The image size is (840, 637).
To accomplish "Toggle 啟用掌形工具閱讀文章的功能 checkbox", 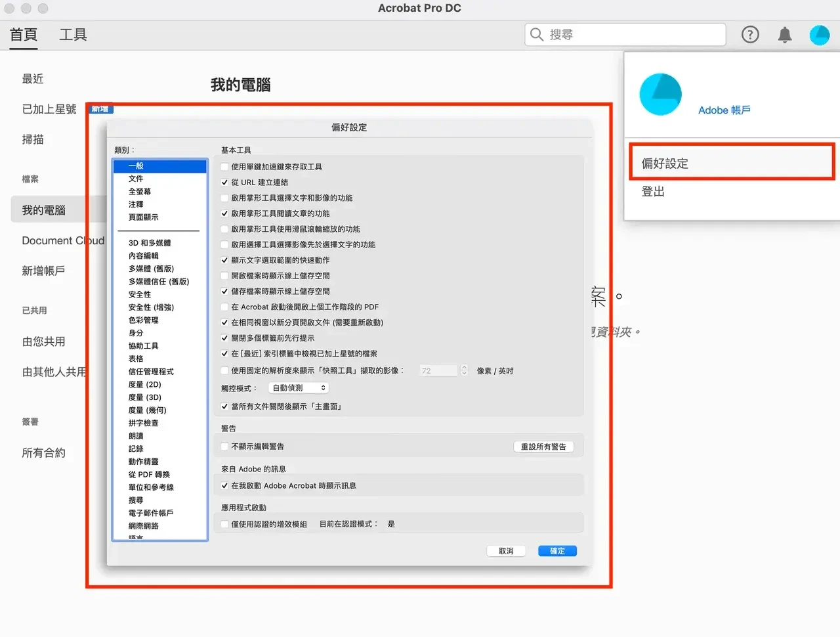I will tap(224, 213).
